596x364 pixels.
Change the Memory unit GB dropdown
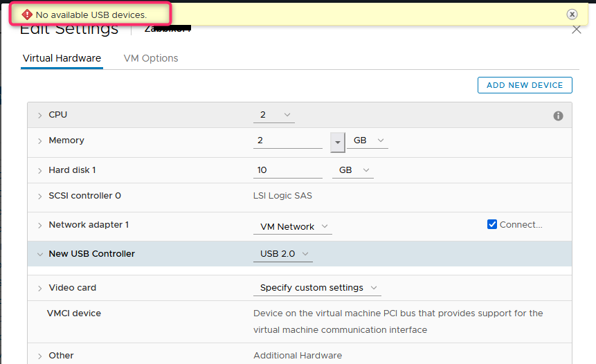pyautogui.click(x=367, y=140)
